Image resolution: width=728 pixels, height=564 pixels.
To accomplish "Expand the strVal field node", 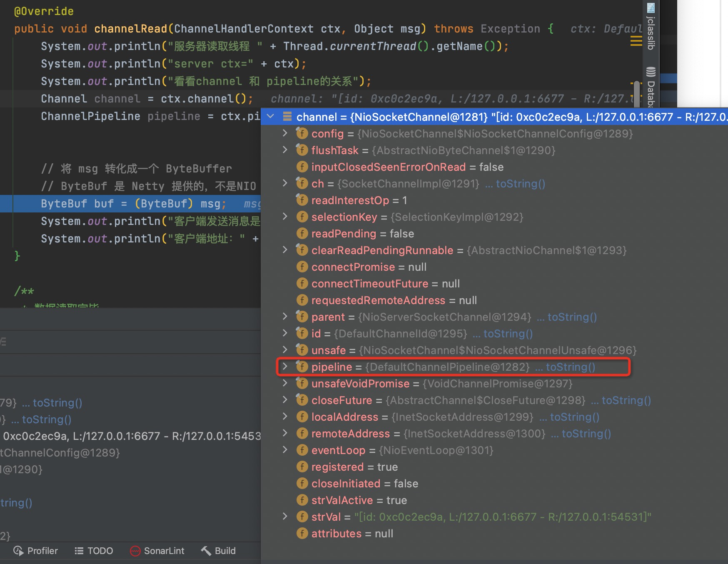I will pyautogui.click(x=285, y=517).
